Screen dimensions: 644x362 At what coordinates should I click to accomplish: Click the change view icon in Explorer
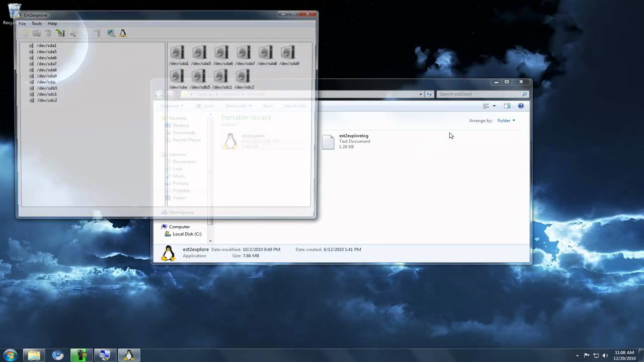coord(486,106)
